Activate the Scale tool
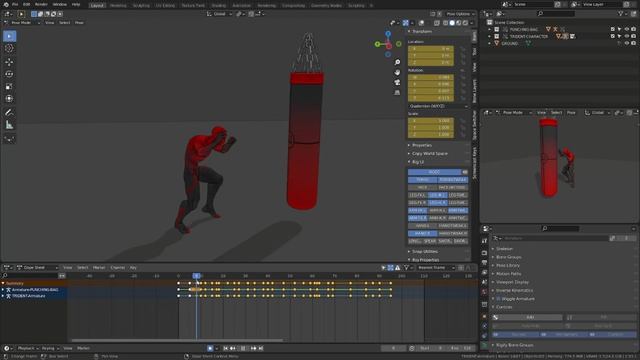Image resolution: width=640 pixels, height=360 pixels. (9, 87)
